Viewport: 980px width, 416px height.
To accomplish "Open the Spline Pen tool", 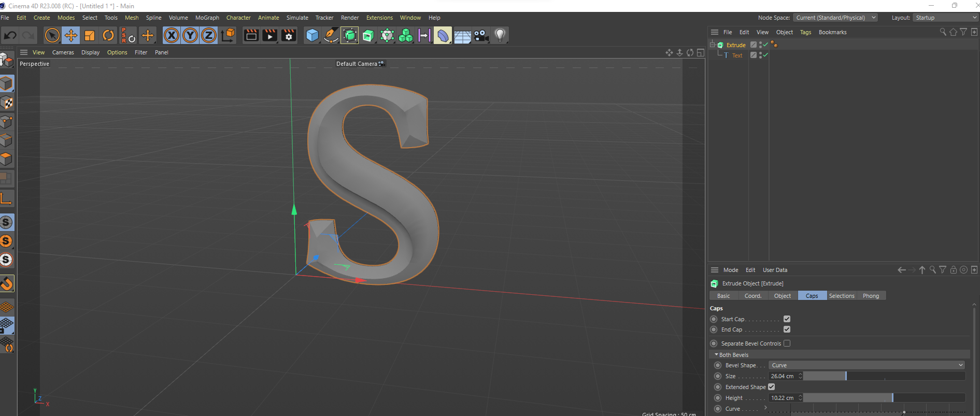I will [331, 35].
